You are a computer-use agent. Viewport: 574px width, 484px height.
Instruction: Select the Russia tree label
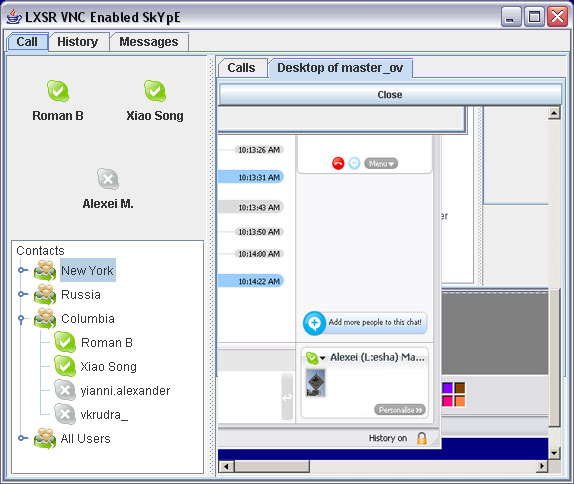click(81, 294)
